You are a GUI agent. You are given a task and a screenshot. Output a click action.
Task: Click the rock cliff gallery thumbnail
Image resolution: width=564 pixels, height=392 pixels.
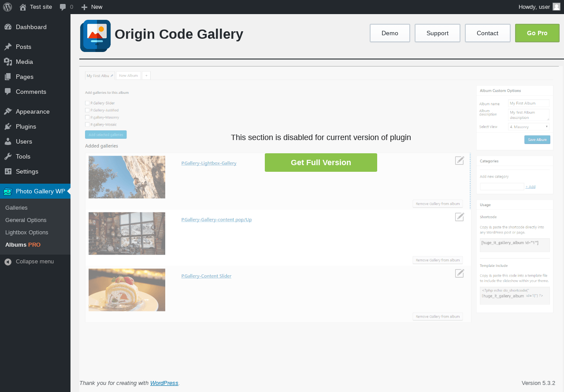point(127,177)
